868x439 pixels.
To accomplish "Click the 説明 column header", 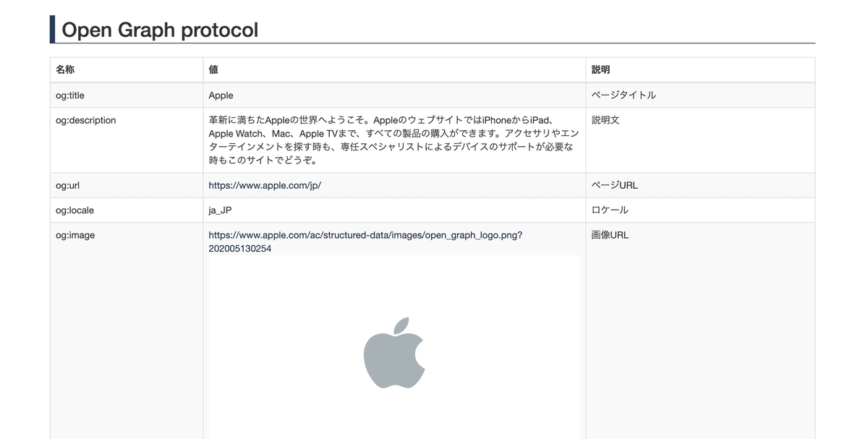I will (x=600, y=70).
